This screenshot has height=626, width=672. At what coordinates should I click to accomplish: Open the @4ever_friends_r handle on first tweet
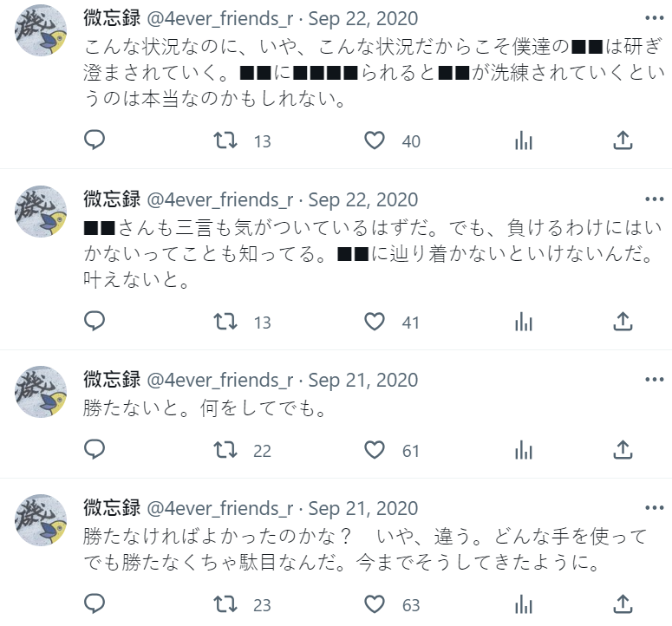coord(220,19)
